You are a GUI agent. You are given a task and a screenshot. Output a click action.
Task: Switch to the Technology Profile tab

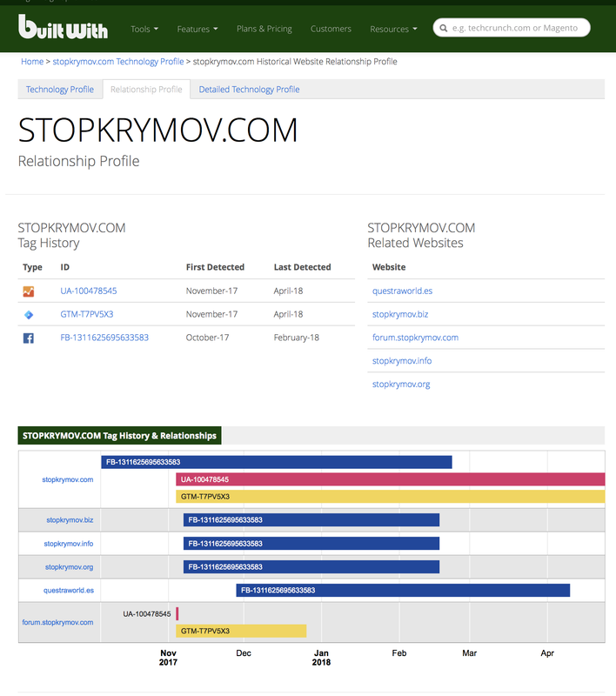[x=60, y=90]
